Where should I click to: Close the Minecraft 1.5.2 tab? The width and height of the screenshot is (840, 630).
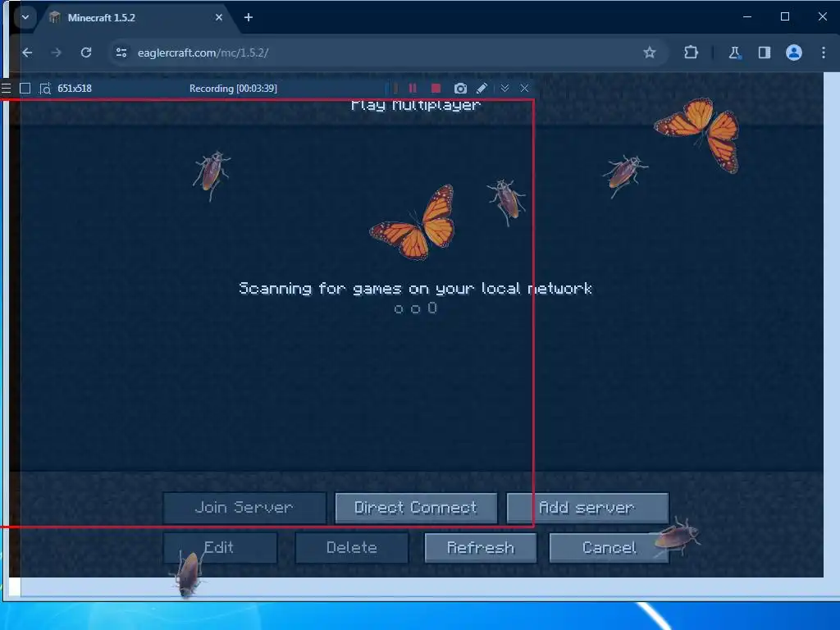218,18
